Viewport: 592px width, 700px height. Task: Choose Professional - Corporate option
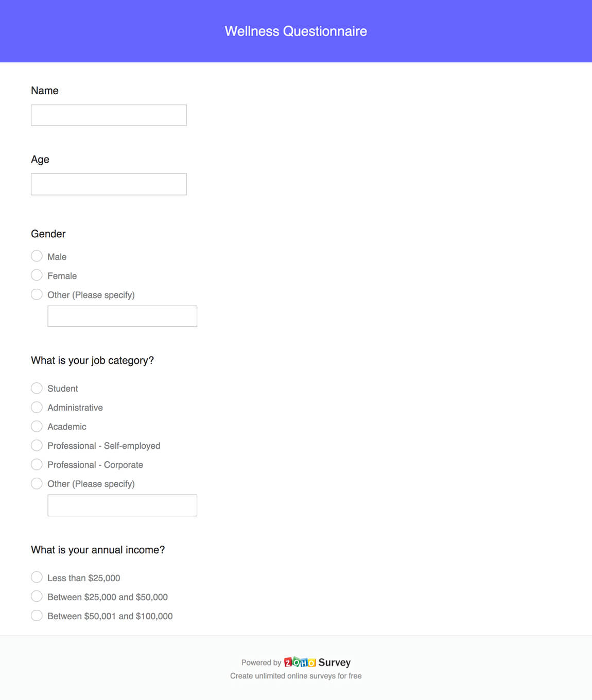click(x=37, y=464)
